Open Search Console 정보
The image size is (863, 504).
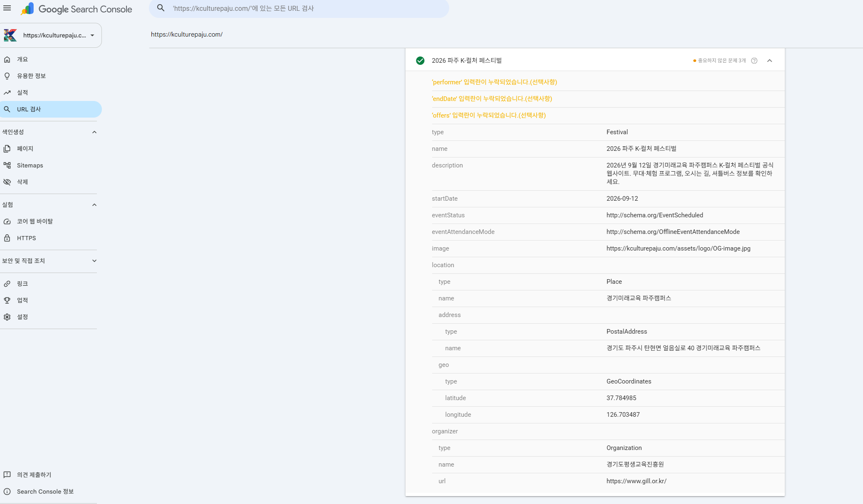(51, 492)
